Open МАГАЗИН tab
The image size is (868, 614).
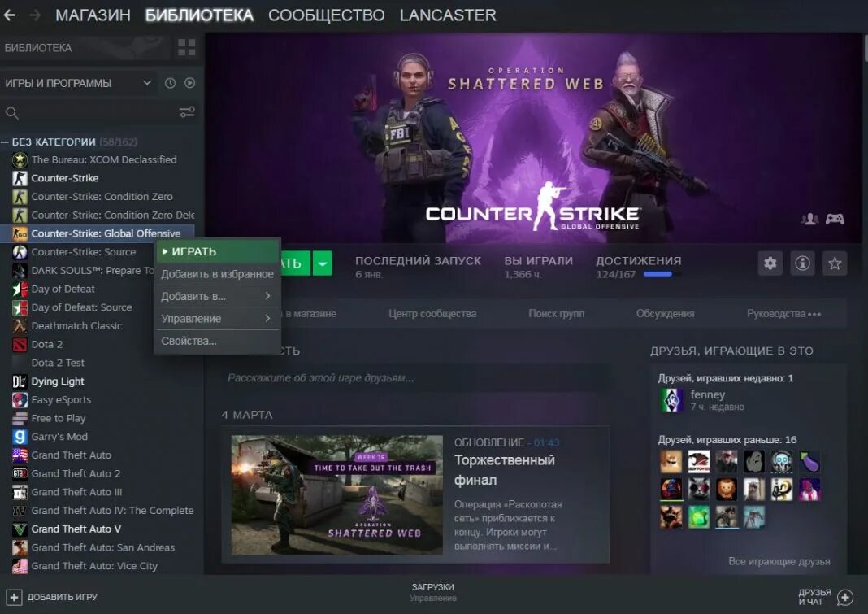click(x=93, y=15)
